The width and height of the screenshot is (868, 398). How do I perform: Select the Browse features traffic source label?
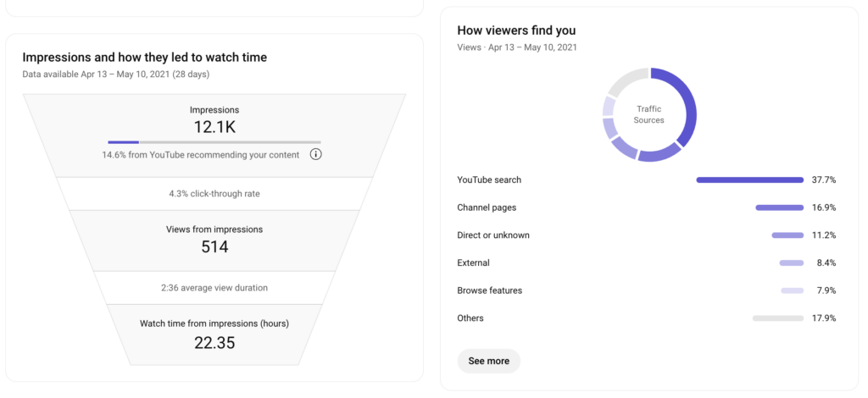[x=489, y=290]
